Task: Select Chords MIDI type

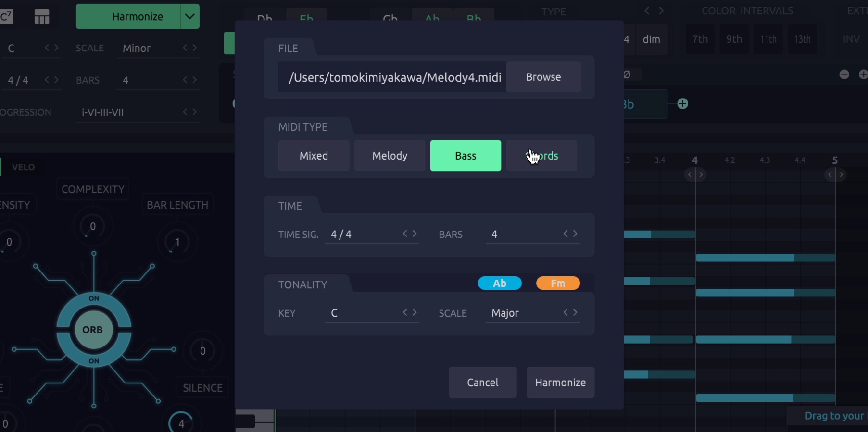Action: pos(541,156)
